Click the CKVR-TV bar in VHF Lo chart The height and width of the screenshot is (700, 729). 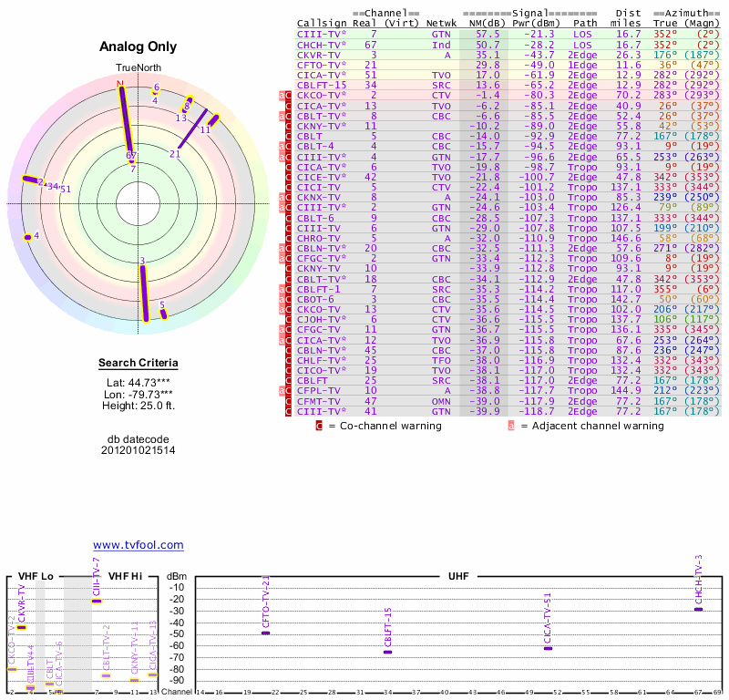(x=22, y=627)
